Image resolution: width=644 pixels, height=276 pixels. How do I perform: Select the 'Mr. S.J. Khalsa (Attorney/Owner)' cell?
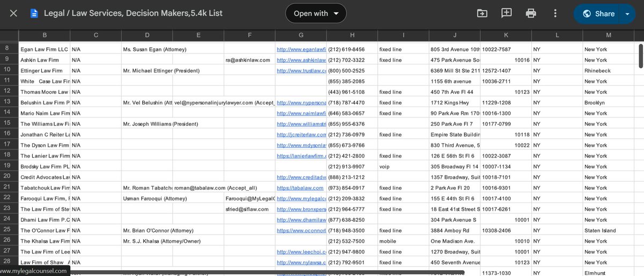[161, 241]
